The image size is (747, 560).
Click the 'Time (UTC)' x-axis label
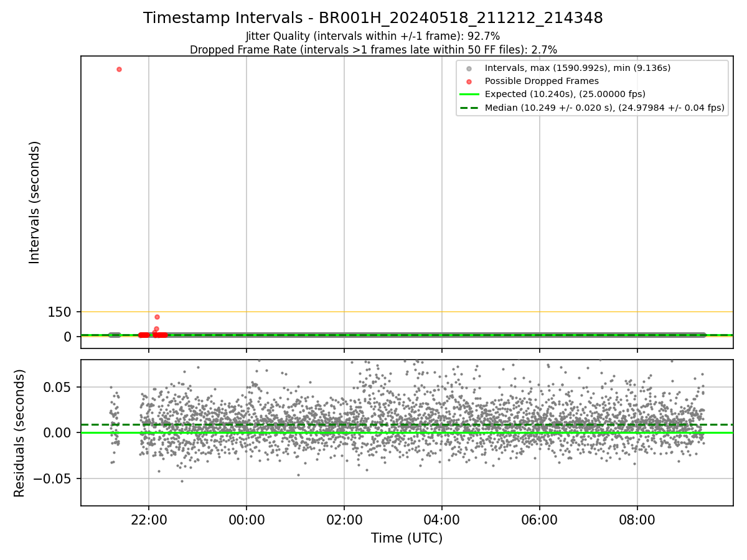pyautogui.click(x=406, y=538)
